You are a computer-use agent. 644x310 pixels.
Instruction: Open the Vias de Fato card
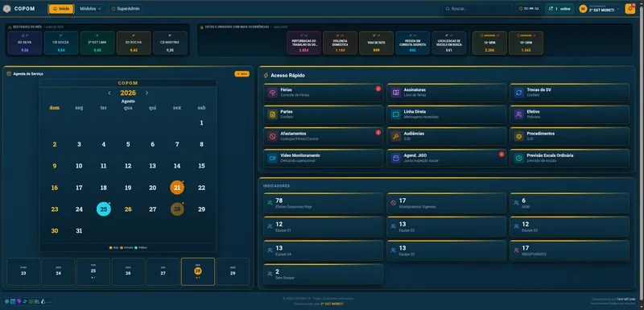(376, 43)
